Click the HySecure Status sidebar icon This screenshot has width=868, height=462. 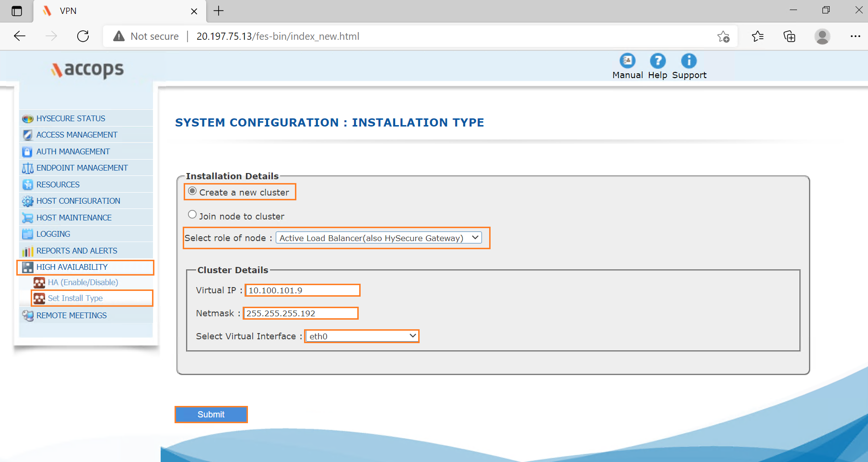tap(28, 118)
